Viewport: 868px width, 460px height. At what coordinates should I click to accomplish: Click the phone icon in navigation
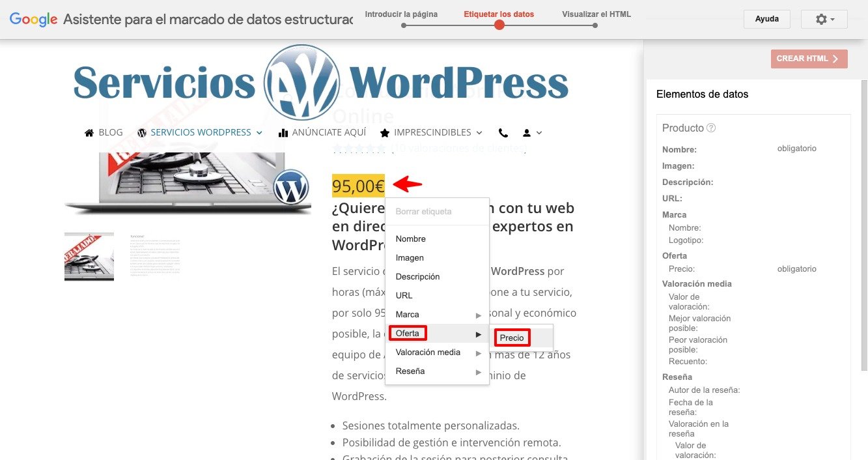point(503,133)
